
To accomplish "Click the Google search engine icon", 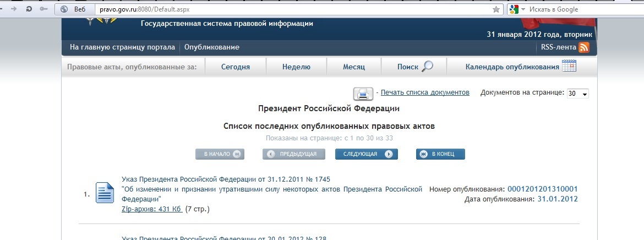I will click(513, 9).
